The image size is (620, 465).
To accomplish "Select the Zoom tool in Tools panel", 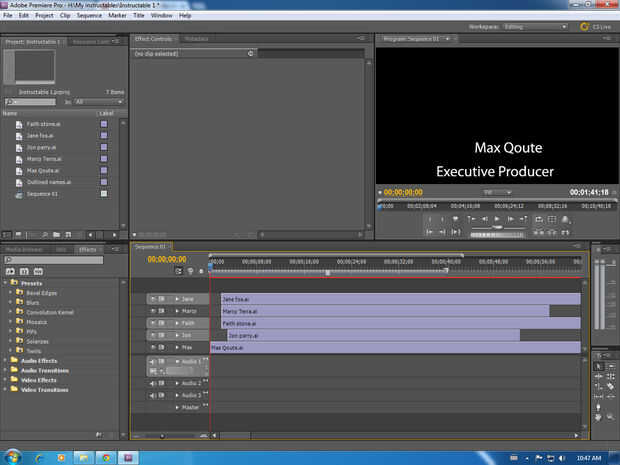I will pyautogui.click(x=611, y=417).
